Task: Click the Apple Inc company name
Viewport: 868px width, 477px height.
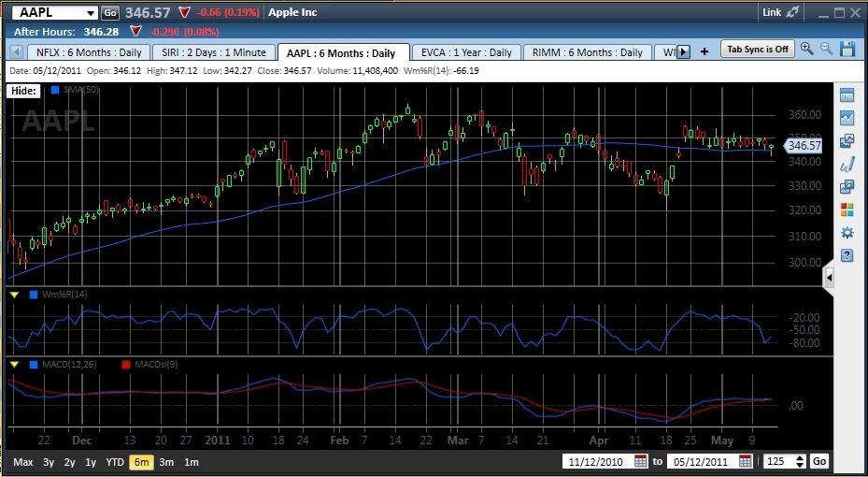Action: pyautogui.click(x=292, y=12)
